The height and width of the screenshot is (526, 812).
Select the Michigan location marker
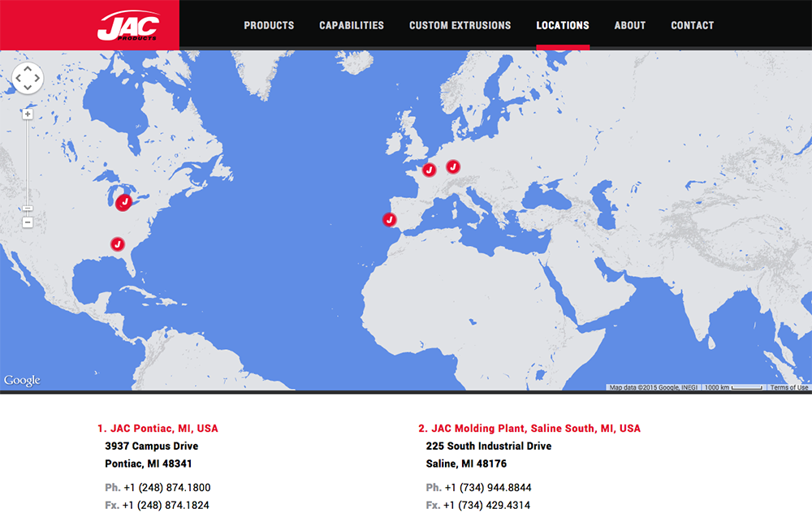click(124, 201)
